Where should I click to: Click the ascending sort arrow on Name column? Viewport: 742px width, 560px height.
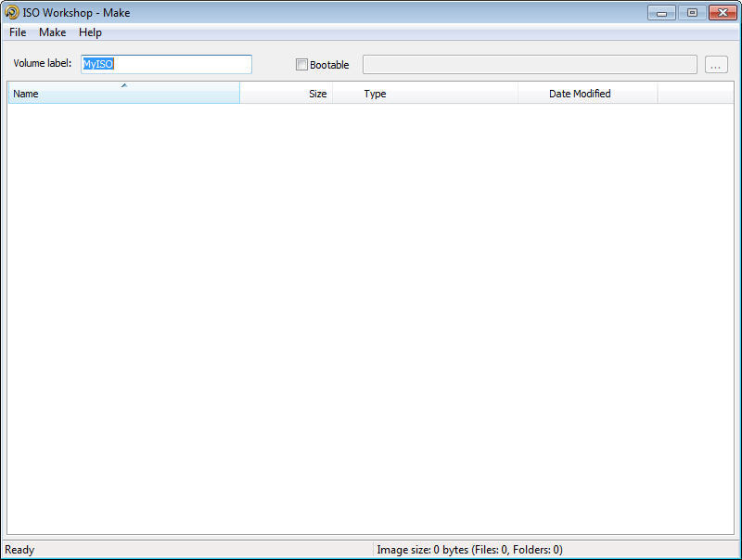pyautogui.click(x=122, y=85)
